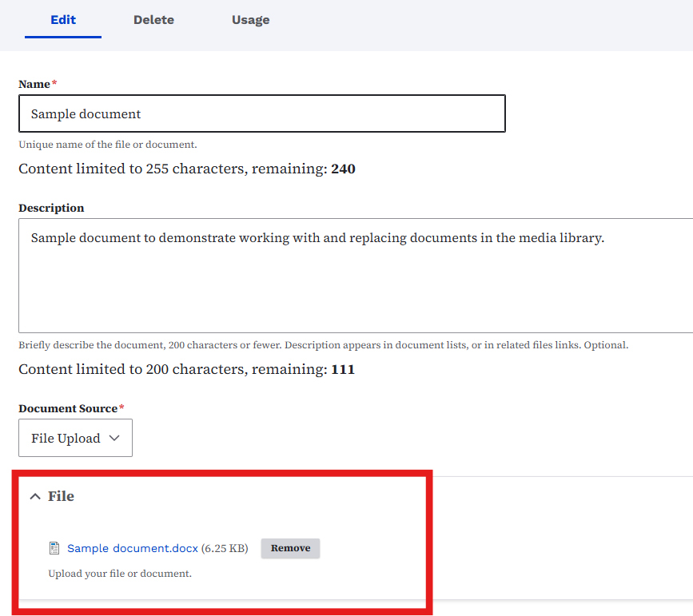The width and height of the screenshot is (693, 616).
Task: Click the Name field label
Action: 34,84
